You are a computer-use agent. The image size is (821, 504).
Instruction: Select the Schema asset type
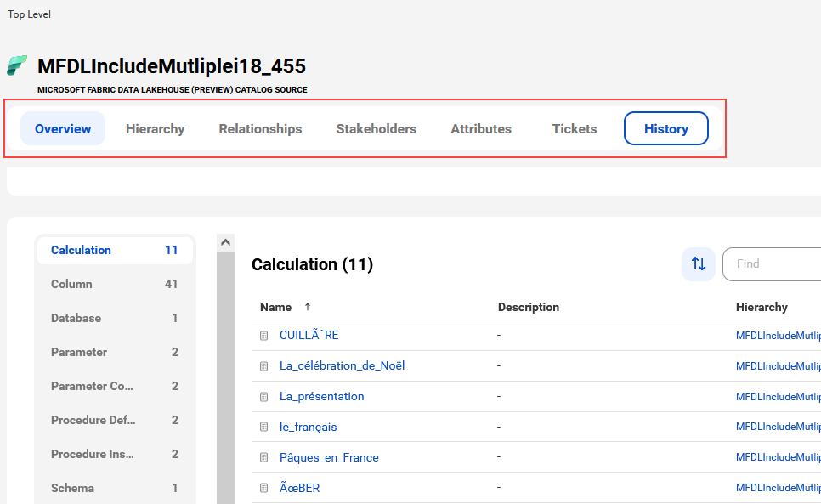[x=115, y=489]
